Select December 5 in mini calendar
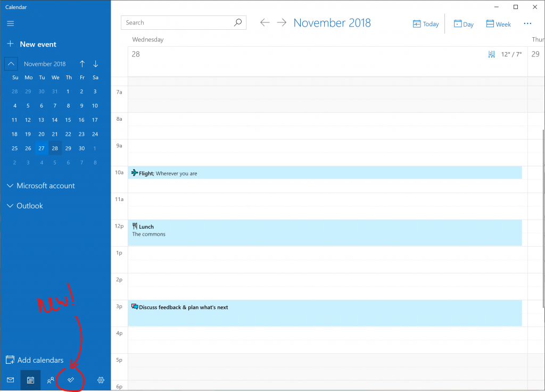This screenshot has width=545, height=392. coord(55,163)
